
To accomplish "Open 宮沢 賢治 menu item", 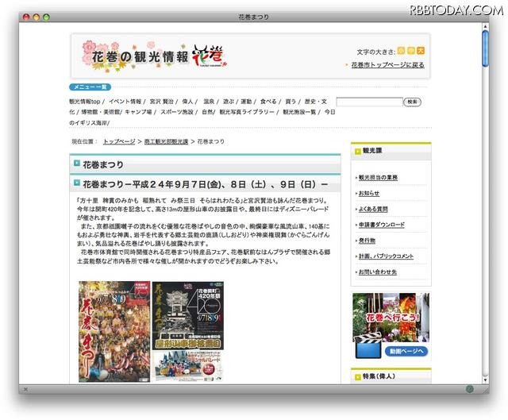I will click(x=161, y=102).
